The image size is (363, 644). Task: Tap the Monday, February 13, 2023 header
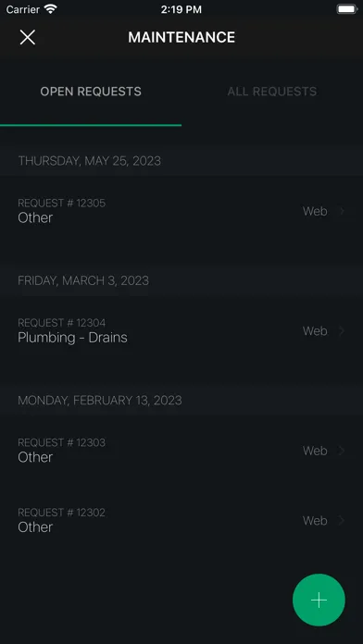pos(100,401)
